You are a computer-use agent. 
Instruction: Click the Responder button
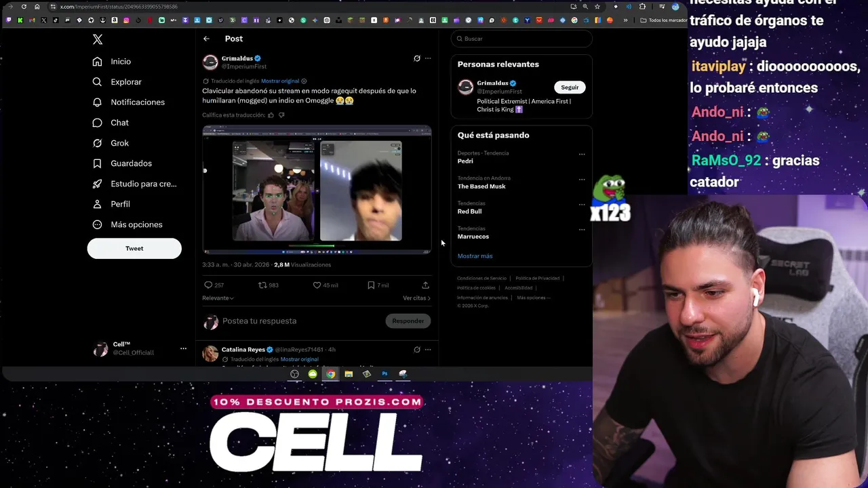[x=408, y=321]
